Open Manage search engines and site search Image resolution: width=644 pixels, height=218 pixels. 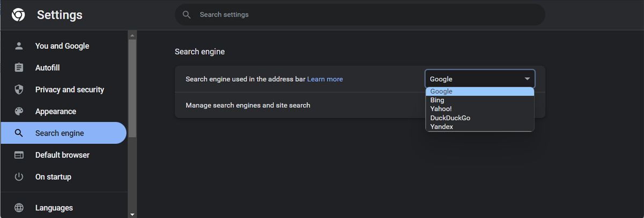coord(248,105)
